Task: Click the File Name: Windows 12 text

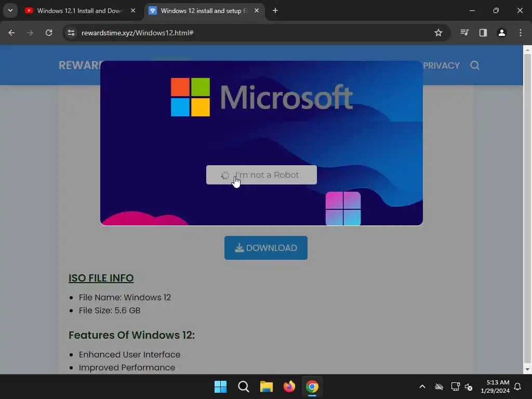Action: 125,298
